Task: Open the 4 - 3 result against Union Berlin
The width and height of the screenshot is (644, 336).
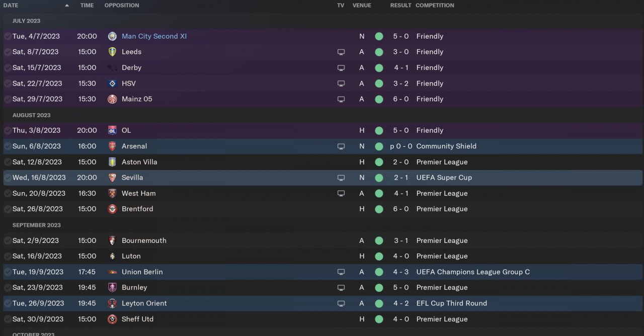Action: 400,272
